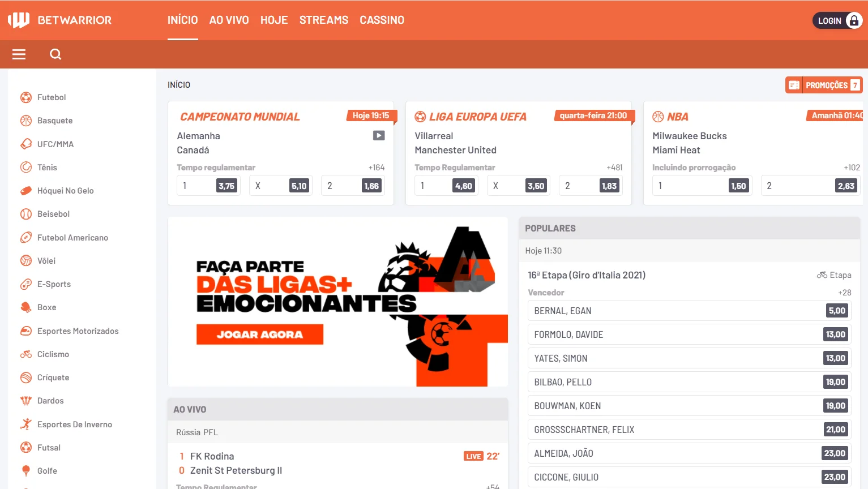
Task: Click the stream play icon for Alemanha match
Action: tap(379, 135)
